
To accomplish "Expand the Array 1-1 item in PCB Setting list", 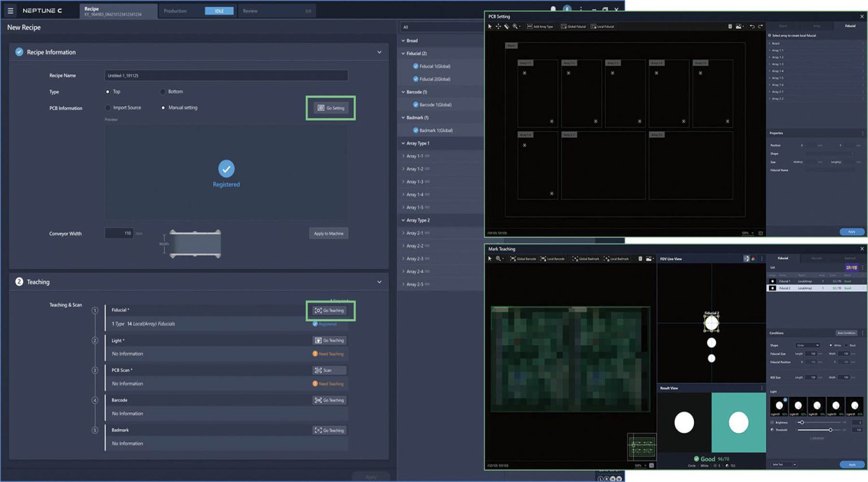I will point(770,50).
